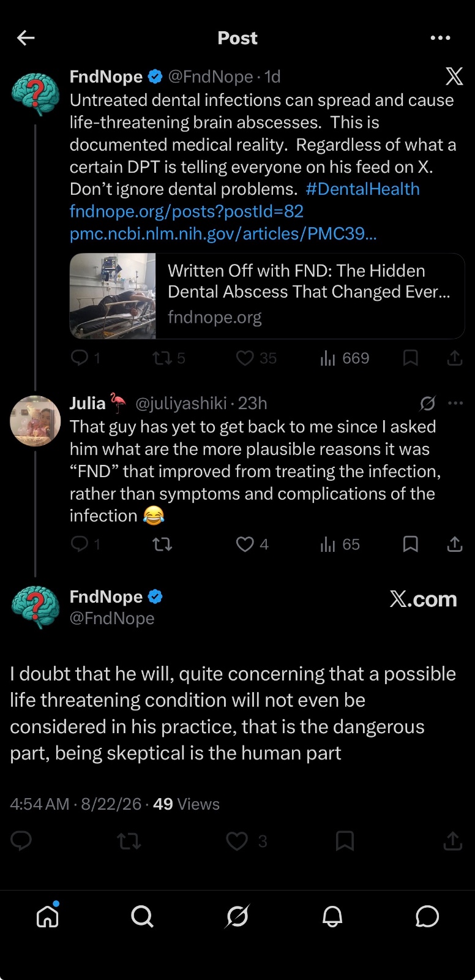Bookmark Julia's reply
This screenshot has height=980, width=475.
click(411, 544)
